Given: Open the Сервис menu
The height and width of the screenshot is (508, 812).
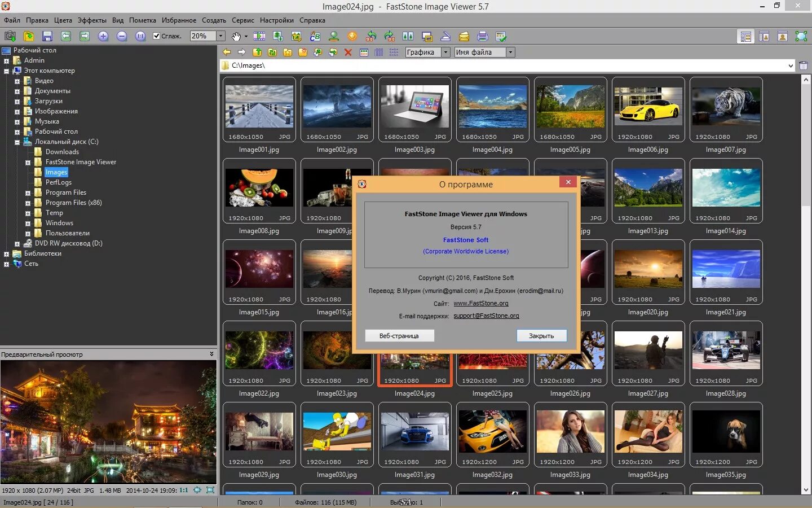Looking at the screenshot, I should point(242,20).
